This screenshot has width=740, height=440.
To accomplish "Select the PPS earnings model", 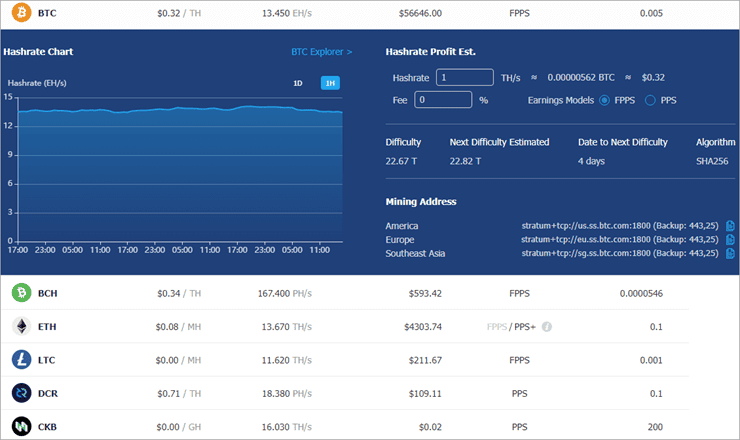I will tap(650, 100).
